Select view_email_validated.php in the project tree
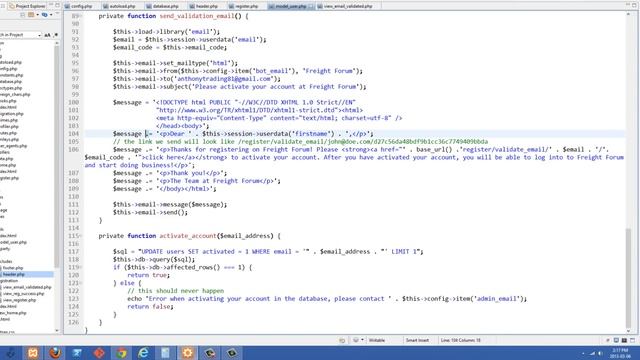The width and height of the screenshot is (640, 360). (27, 287)
